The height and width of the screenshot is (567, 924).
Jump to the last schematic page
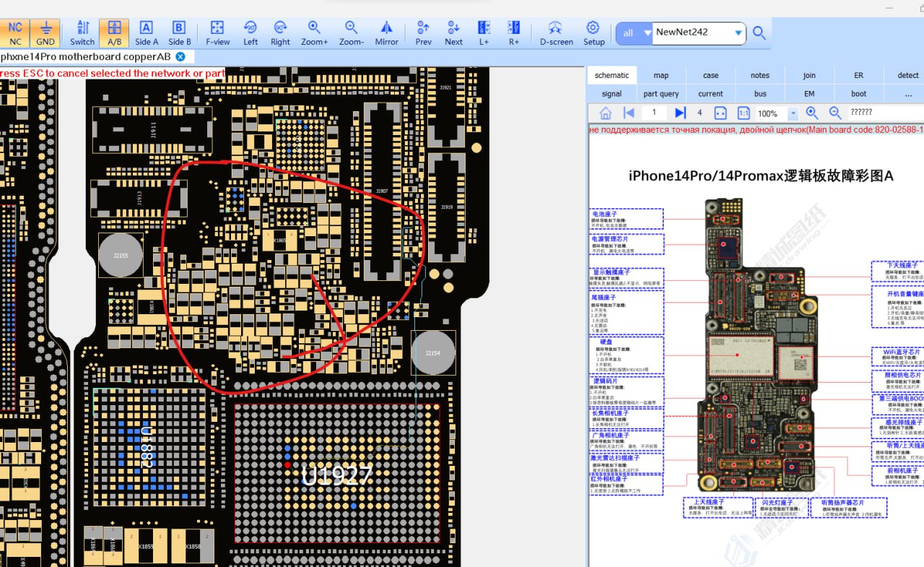point(680,113)
